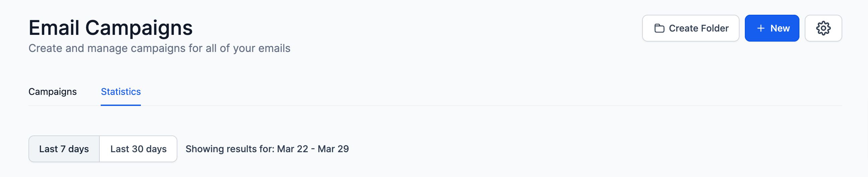Switch to the Campaigns tab
The image size is (868, 177).
(53, 92)
